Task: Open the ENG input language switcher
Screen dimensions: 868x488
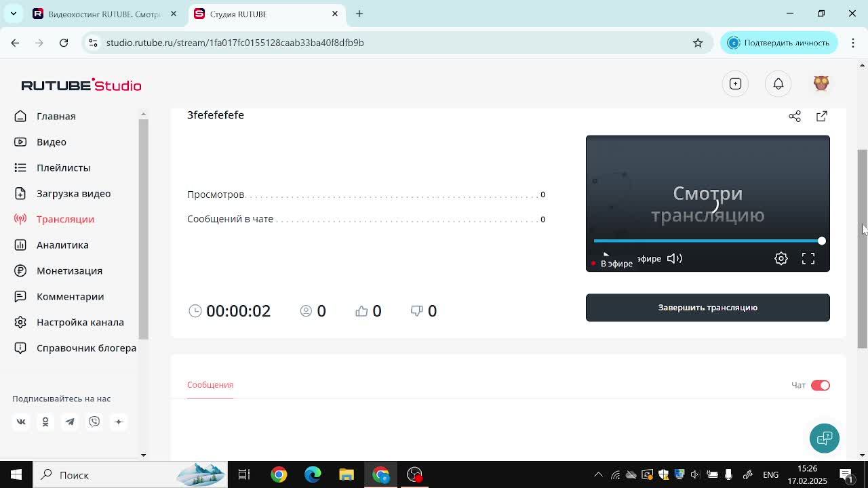Action: [770, 475]
